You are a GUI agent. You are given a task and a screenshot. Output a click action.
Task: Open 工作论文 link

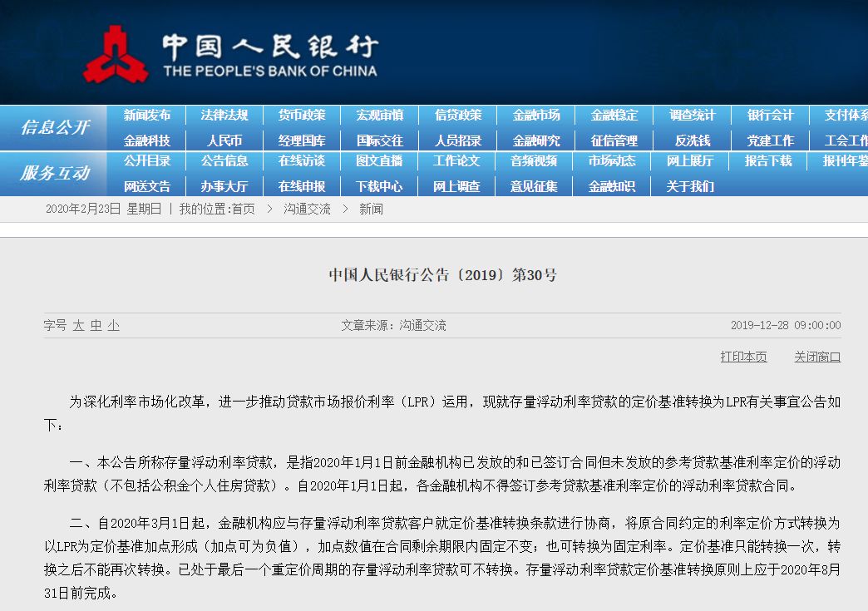(456, 161)
